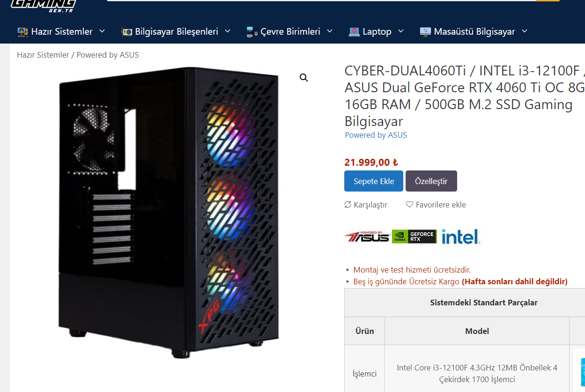
Task: Click the magnifier zoom icon on product image
Action: coord(304,78)
